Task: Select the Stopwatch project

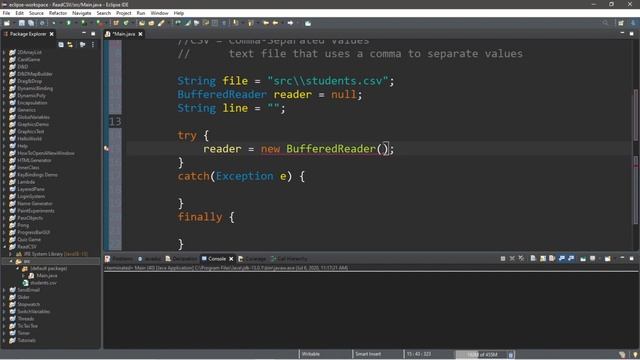Action: coord(28,304)
